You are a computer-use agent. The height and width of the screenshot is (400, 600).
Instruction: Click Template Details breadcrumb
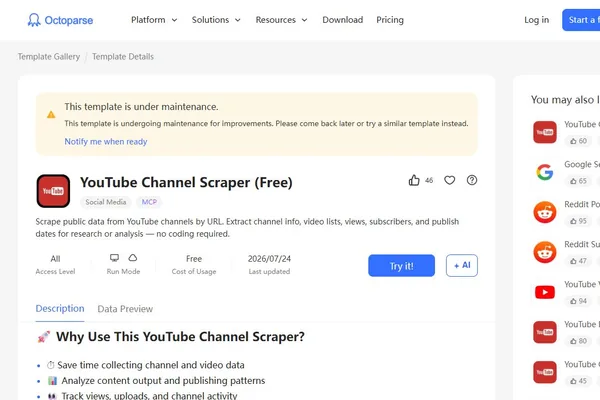coord(123,57)
